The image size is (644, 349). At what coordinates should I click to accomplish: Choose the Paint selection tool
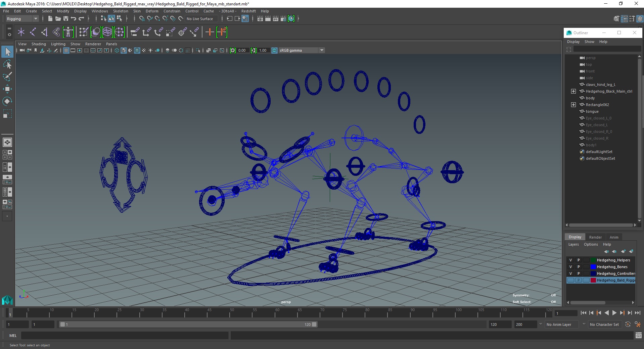[7, 77]
